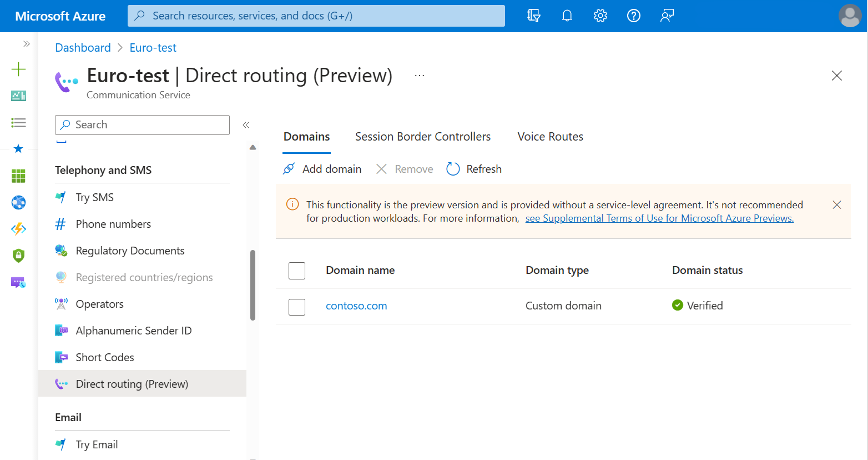Open all resources grid icon
Screen dimensions: 868x460
[18, 176]
